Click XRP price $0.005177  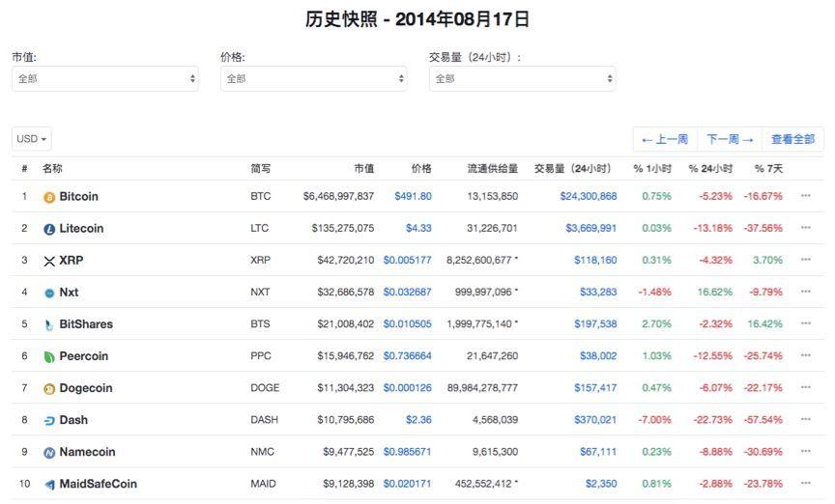point(408,261)
